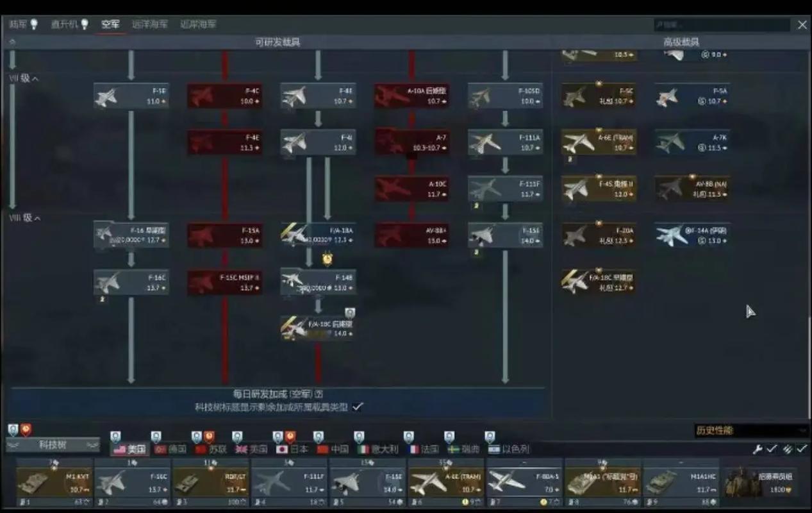This screenshot has height=513, width=812.
Task: Select the F-4J aircraft card
Action: (318, 142)
